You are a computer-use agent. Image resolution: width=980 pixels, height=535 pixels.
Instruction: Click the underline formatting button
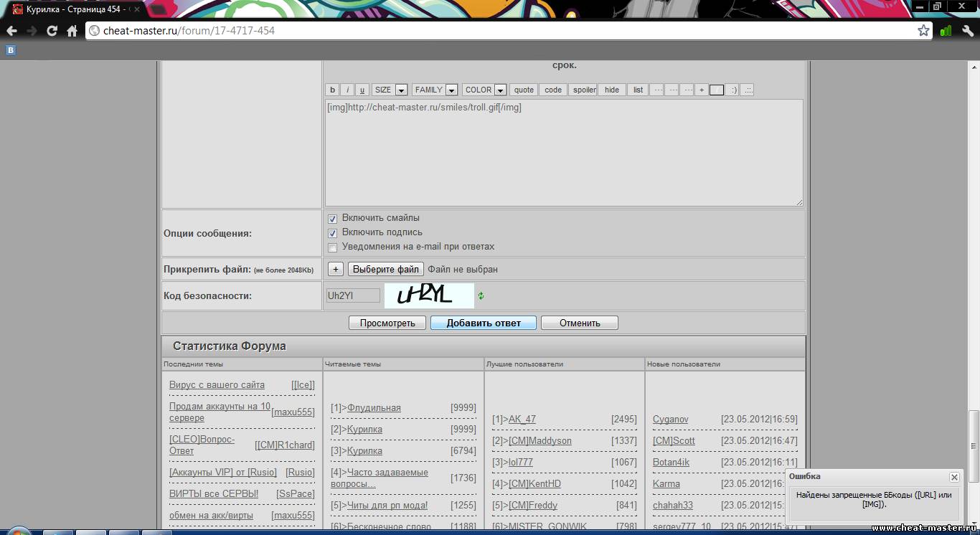[x=362, y=90]
